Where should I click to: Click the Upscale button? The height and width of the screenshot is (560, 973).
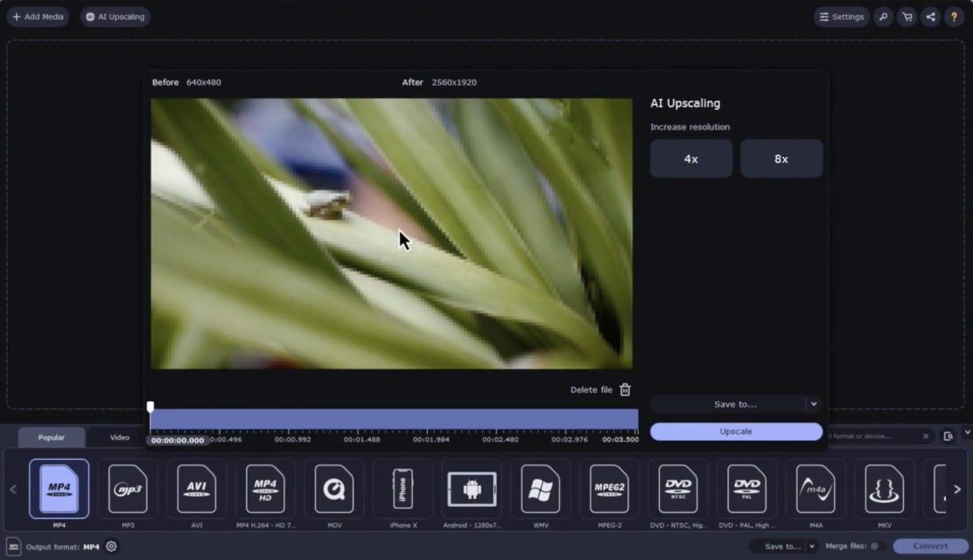click(x=736, y=432)
